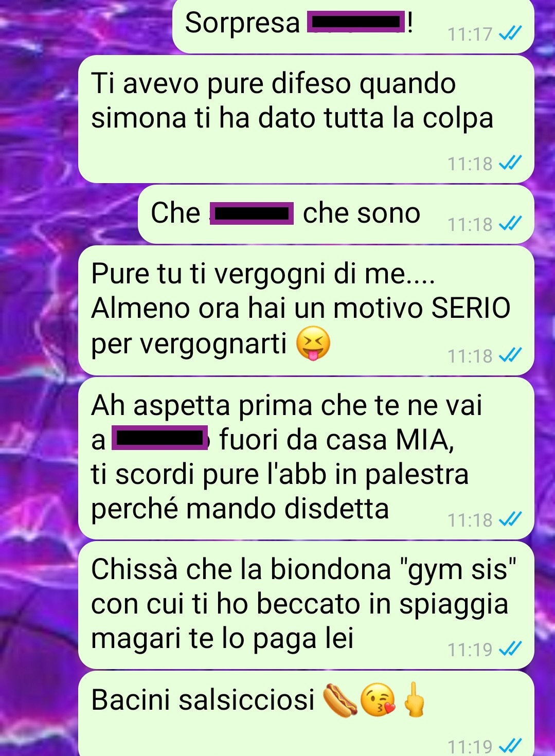Viewport: 555px width, 756px height.
Task: Tap read checkmarks on "Che ... che sono" message
Action: point(511,224)
